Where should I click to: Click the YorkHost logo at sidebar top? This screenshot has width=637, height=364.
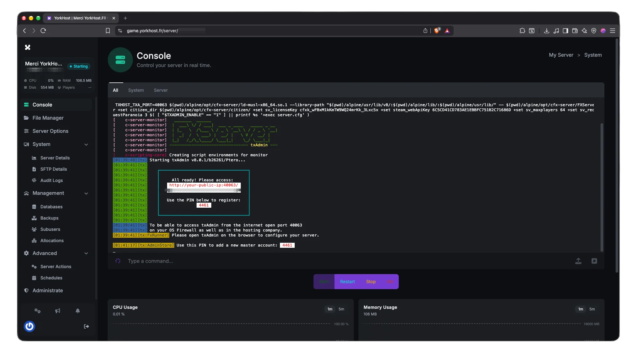point(28,47)
